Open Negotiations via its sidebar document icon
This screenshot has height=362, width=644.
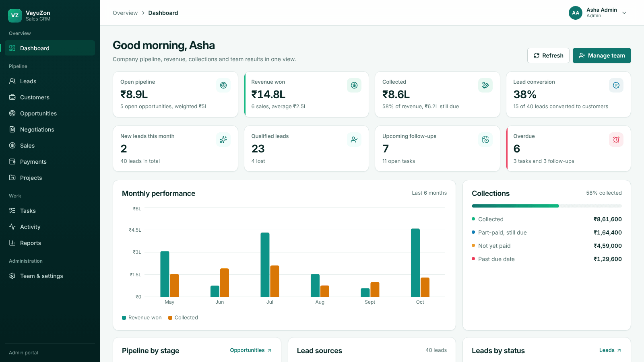12,130
